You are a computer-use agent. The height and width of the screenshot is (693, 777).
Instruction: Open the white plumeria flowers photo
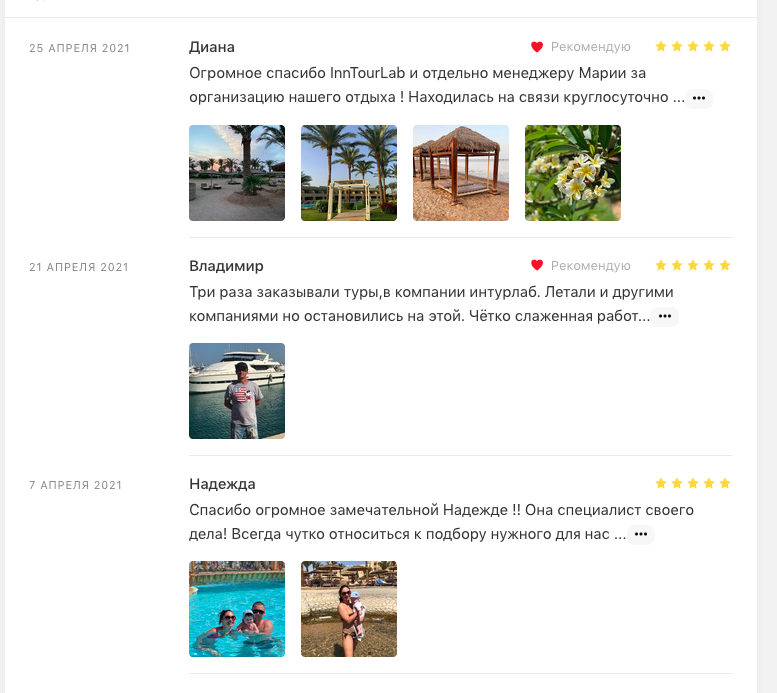click(573, 173)
